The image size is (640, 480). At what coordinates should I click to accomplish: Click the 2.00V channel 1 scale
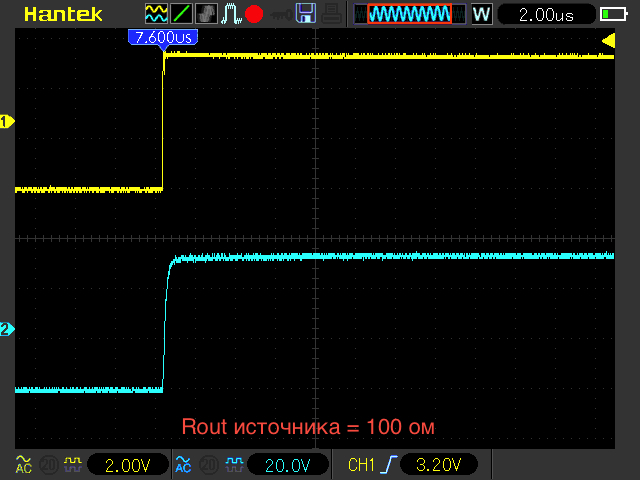[128, 465]
